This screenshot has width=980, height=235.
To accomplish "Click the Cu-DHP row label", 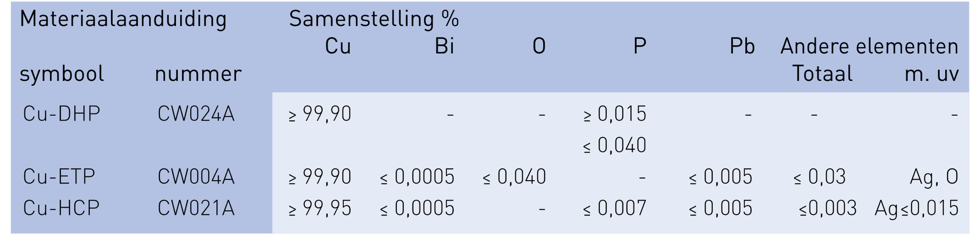I will coord(62,114).
